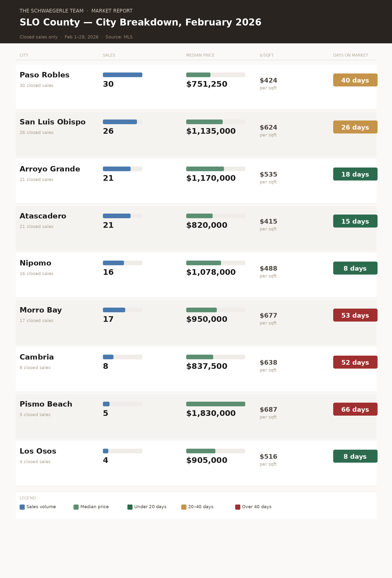This screenshot has width=392, height=578.
Task: Select the San Luis Obispo city name
Action: 52,122
